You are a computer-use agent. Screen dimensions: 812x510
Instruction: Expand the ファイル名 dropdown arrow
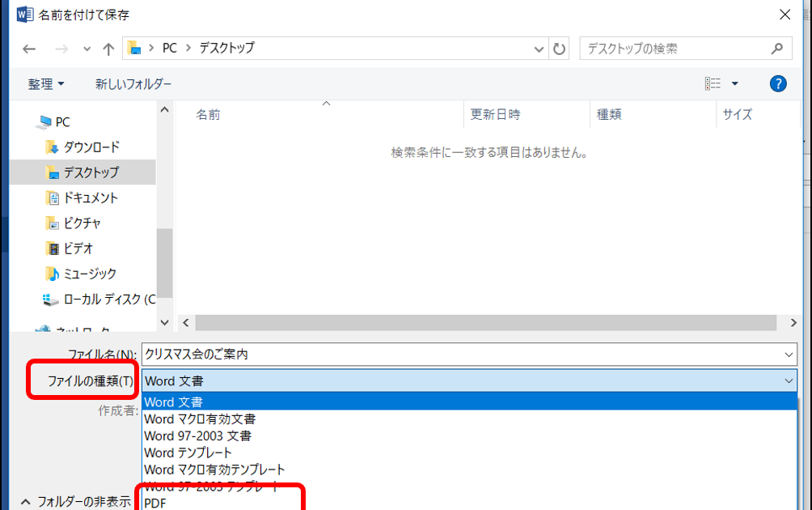pyautogui.click(x=789, y=355)
